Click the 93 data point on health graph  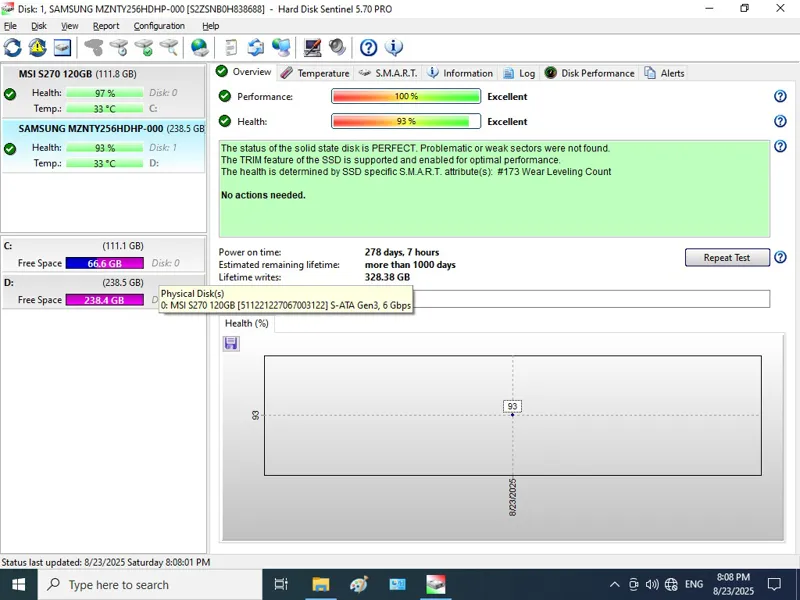(x=512, y=415)
